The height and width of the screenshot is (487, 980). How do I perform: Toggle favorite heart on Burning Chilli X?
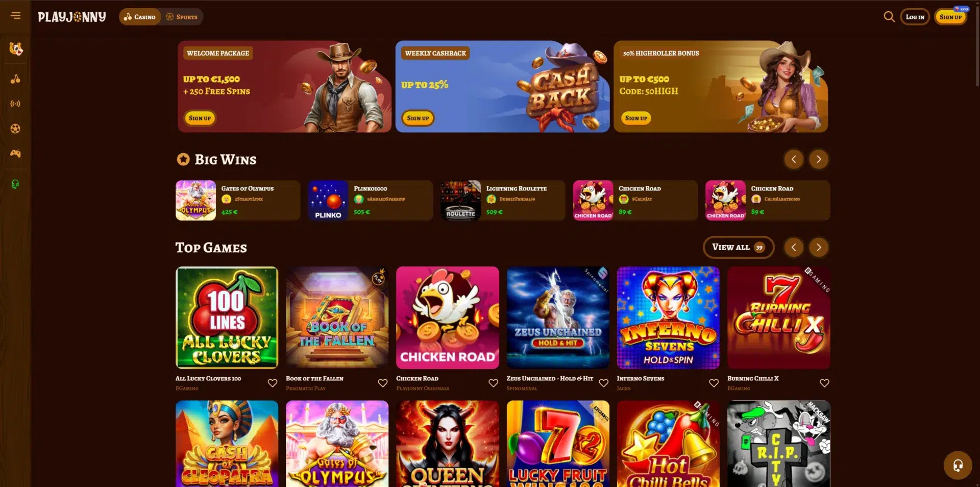pos(824,383)
